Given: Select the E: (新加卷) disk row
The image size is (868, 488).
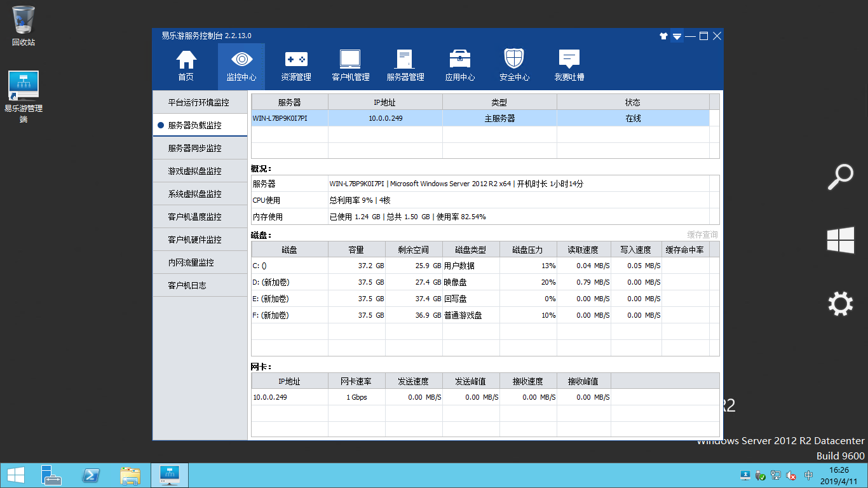Looking at the screenshot, I should point(485,299).
